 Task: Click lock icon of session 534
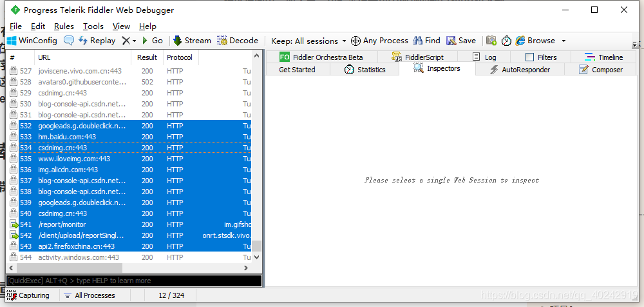(13, 147)
